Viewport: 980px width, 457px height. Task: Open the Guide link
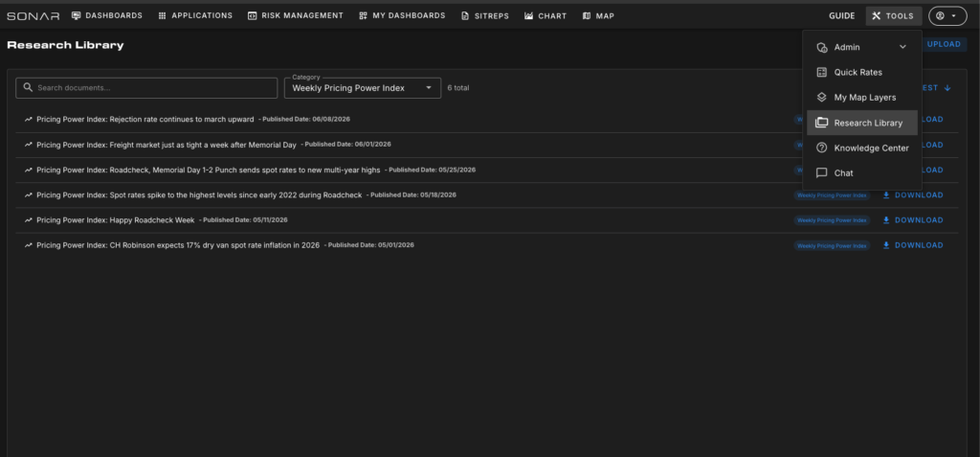842,15
